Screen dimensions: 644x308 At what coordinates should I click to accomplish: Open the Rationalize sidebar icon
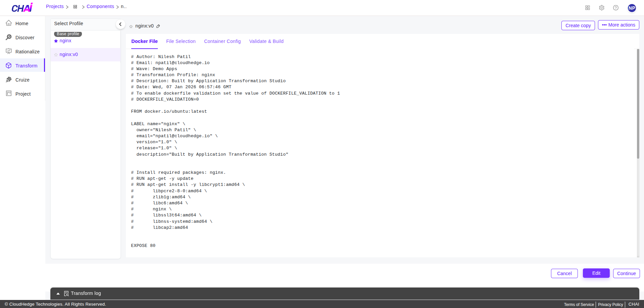coord(9,51)
